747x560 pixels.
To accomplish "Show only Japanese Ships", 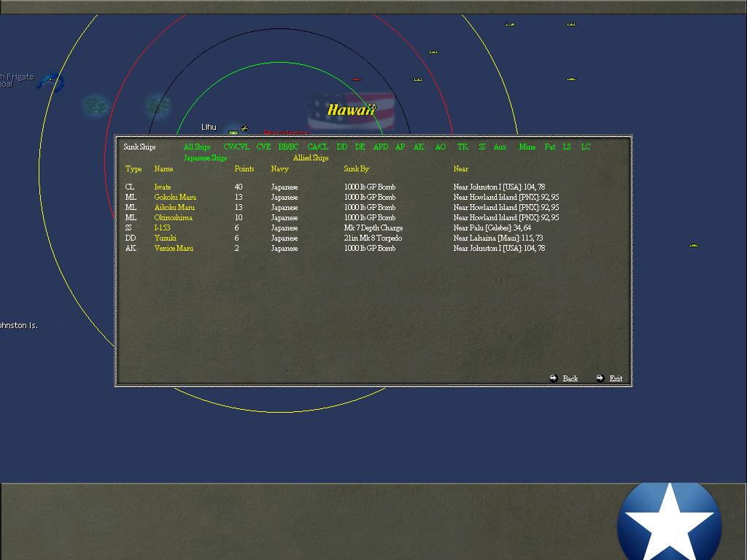I will (205, 158).
